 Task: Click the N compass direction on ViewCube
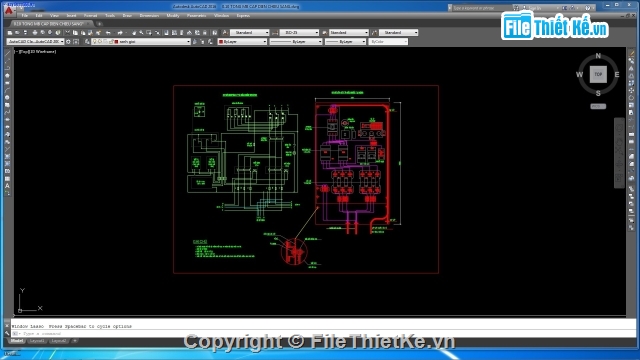coord(598,56)
